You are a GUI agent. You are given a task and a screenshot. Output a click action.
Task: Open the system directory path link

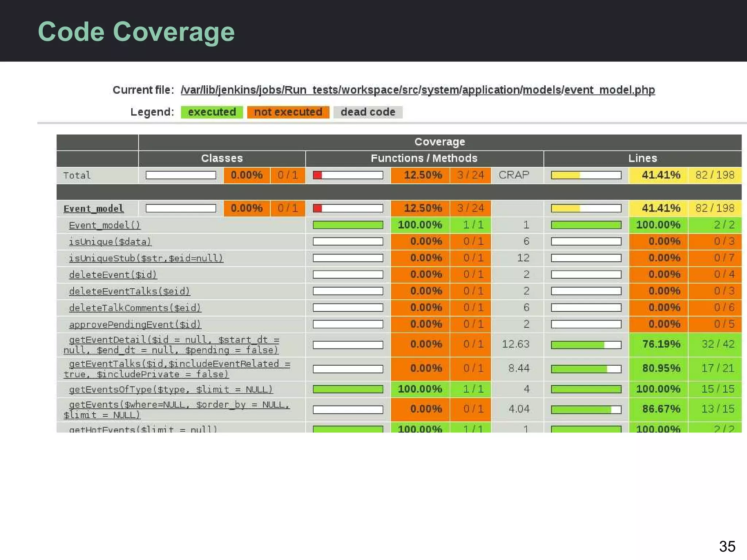pyautogui.click(x=440, y=90)
